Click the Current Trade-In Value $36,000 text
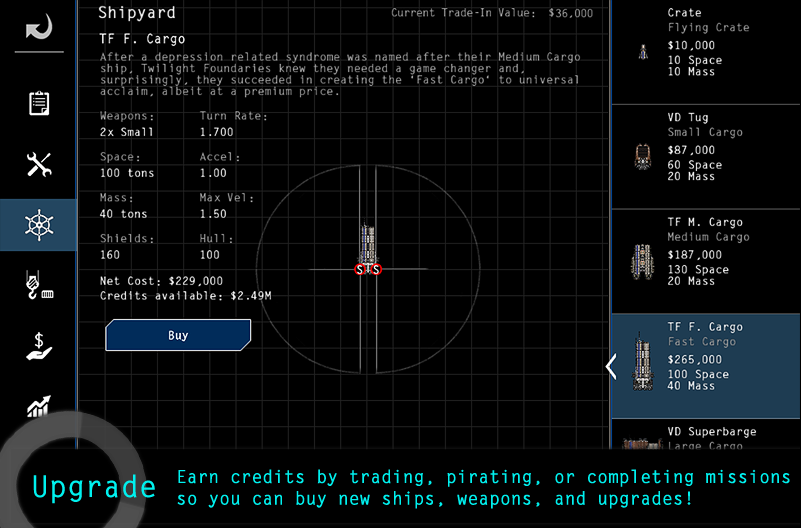This screenshot has width=801, height=528. click(492, 13)
